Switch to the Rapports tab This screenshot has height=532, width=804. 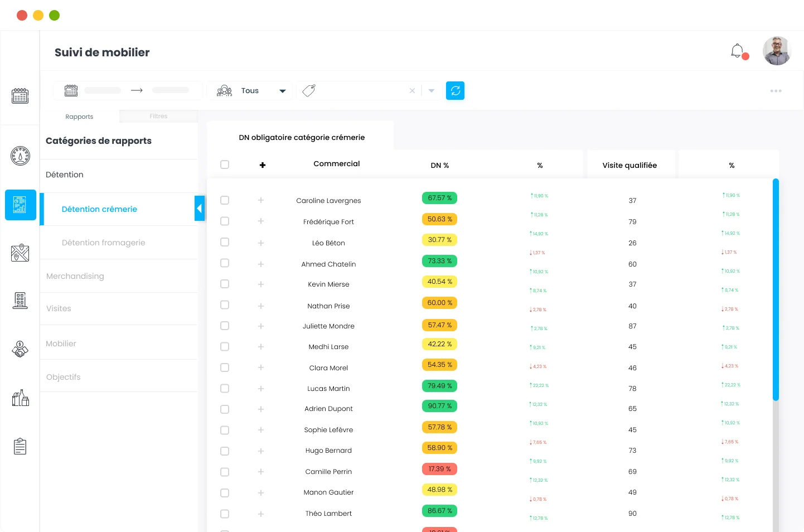(79, 117)
